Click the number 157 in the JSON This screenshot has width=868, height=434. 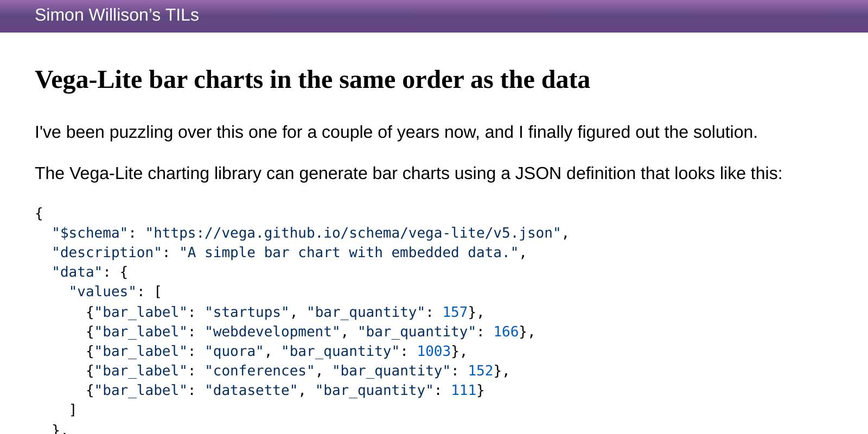point(455,312)
